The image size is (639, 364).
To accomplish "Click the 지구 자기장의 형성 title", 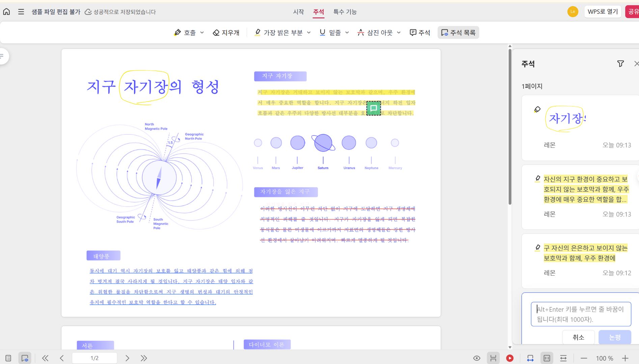I will tap(153, 87).
